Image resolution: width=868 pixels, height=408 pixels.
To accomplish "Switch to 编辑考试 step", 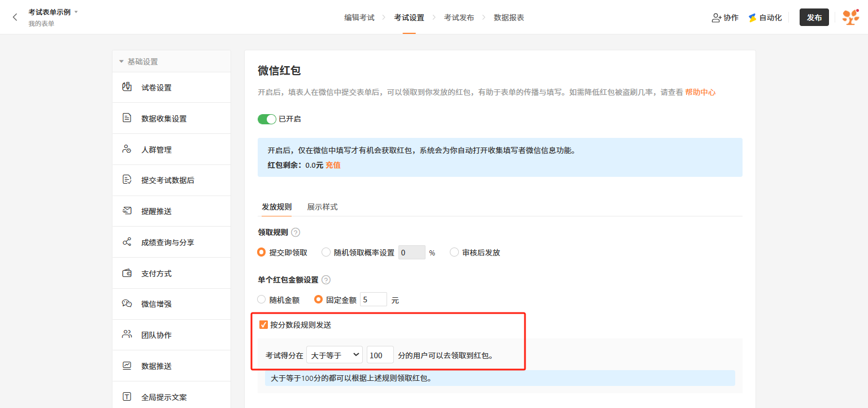I will point(359,18).
